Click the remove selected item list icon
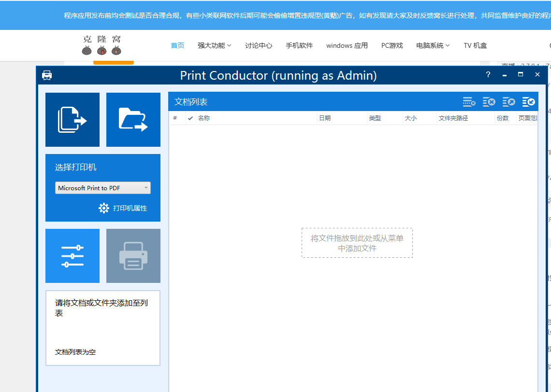551x392 pixels. coord(469,102)
